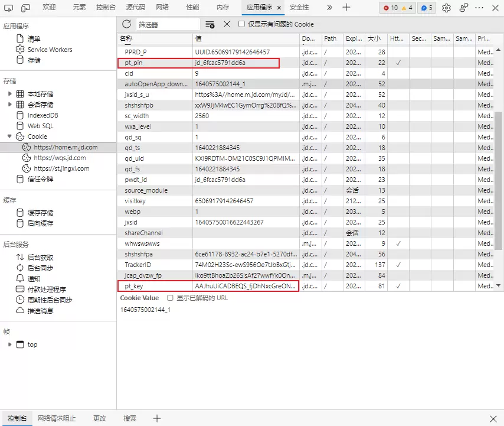
Task: Click the cookie table vertical scrollbar
Action: [x=499, y=177]
